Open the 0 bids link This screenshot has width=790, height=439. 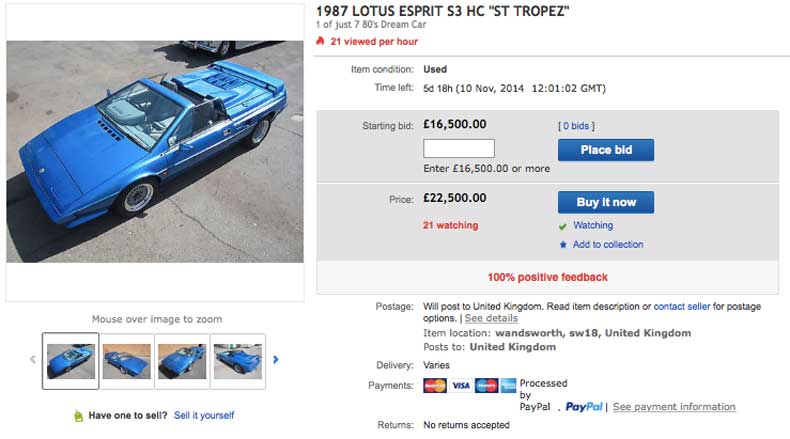576,126
